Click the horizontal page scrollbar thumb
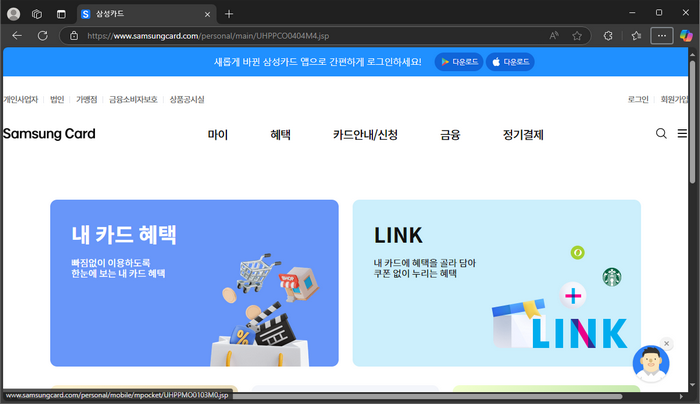The width and height of the screenshot is (700, 404). point(427,396)
